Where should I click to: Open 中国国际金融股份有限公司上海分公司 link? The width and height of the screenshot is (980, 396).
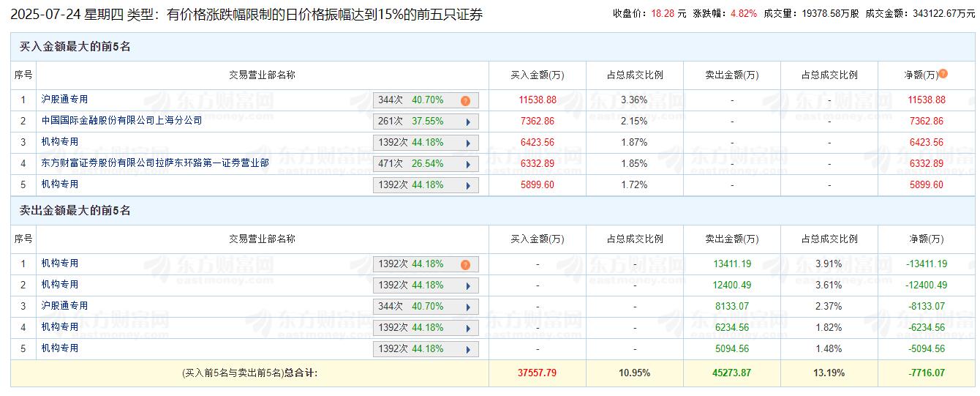click(x=121, y=121)
